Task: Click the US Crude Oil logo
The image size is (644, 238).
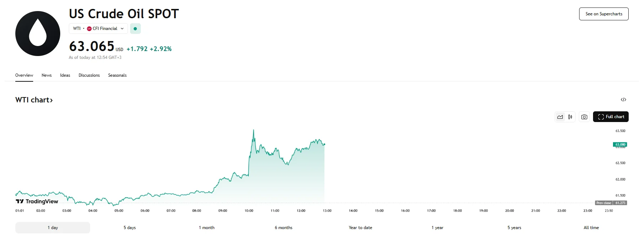Action: coord(37,33)
